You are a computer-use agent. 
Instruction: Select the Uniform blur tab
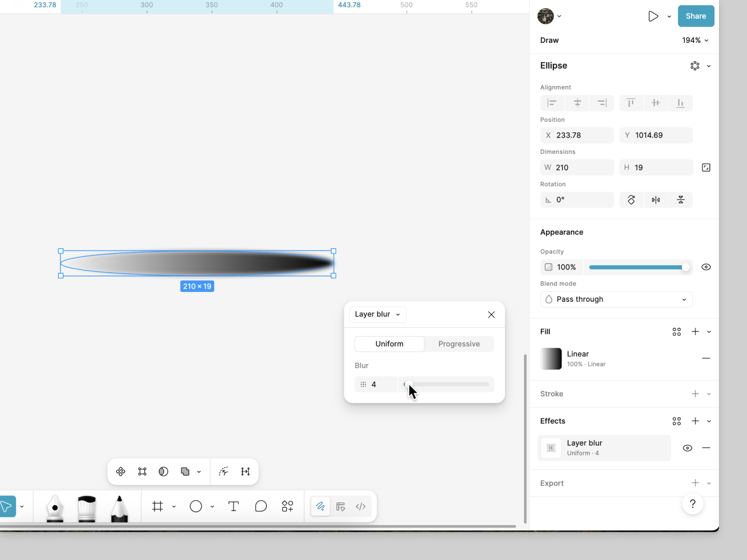[389, 344]
